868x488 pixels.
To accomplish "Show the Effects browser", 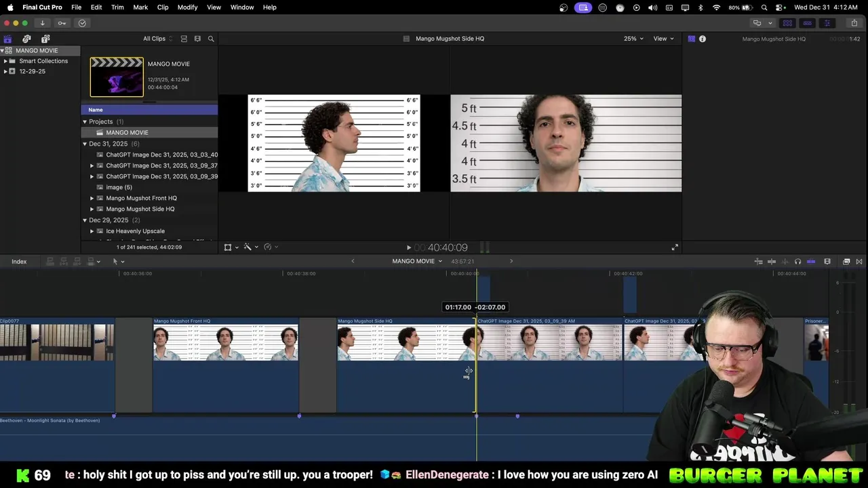I will click(x=846, y=262).
